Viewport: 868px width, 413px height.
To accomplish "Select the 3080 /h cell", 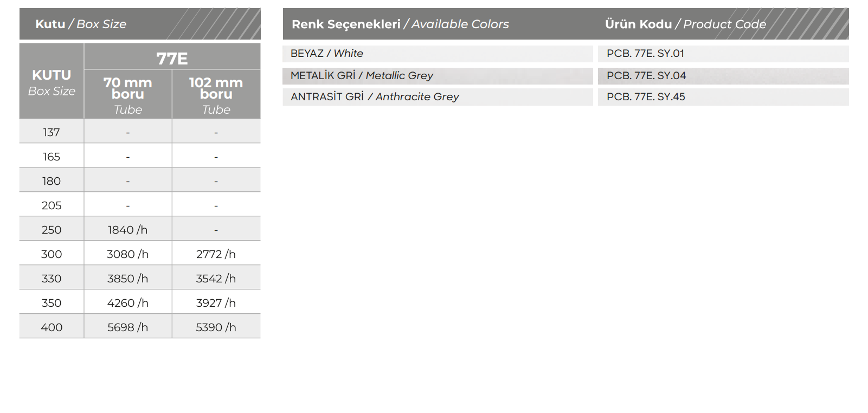I will 127,254.
